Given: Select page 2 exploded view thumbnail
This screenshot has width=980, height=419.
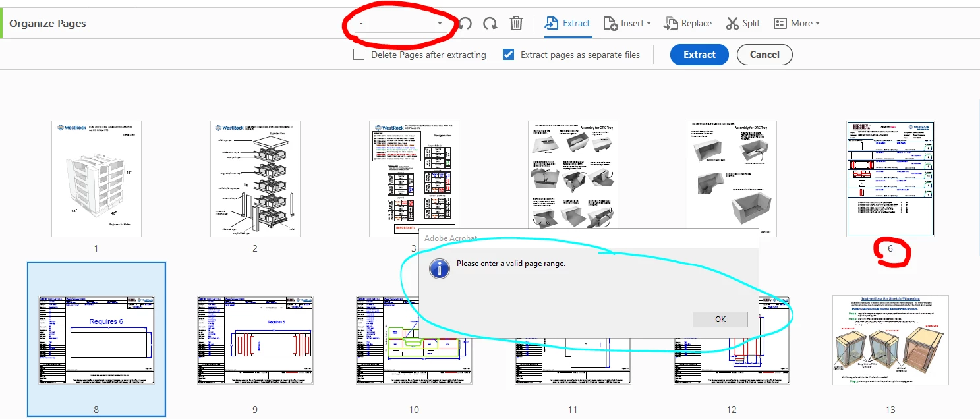Looking at the screenshot, I should (x=255, y=179).
